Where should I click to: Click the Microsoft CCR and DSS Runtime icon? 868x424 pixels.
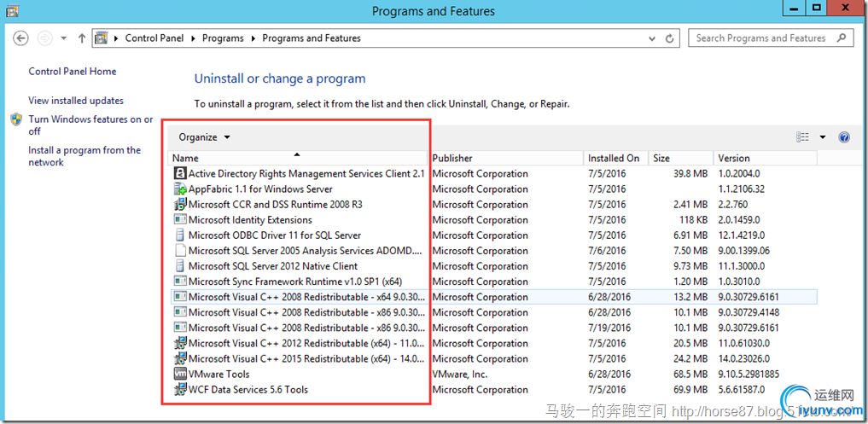tap(180, 204)
